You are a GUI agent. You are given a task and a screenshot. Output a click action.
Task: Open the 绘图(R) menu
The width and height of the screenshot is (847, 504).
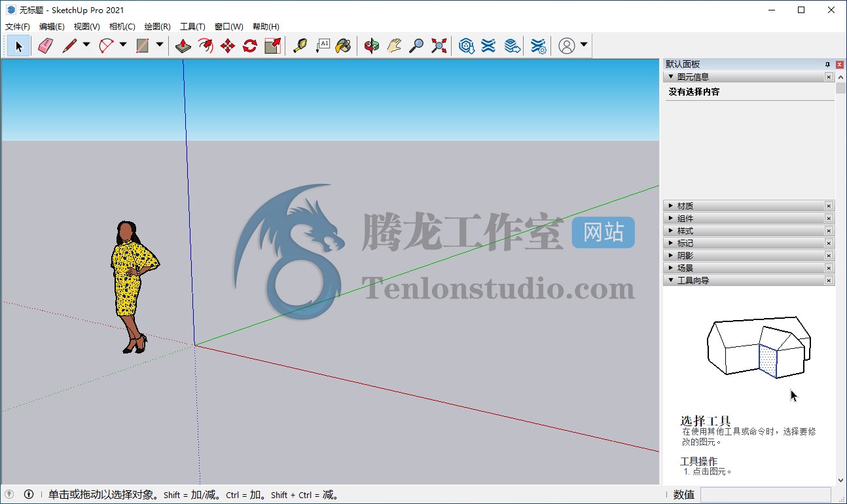pyautogui.click(x=157, y=27)
